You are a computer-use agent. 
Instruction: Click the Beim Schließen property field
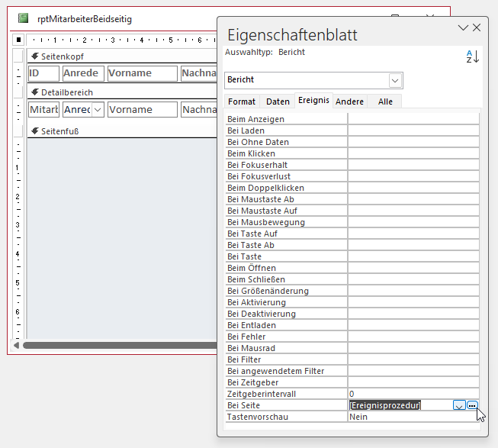click(413, 279)
